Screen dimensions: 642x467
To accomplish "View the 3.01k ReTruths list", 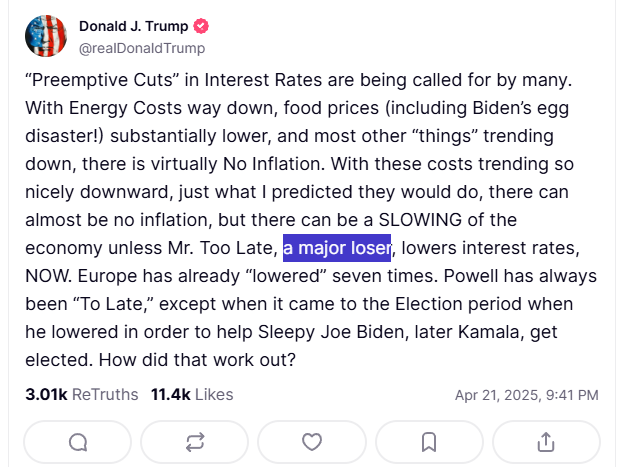I will point(82,395).
